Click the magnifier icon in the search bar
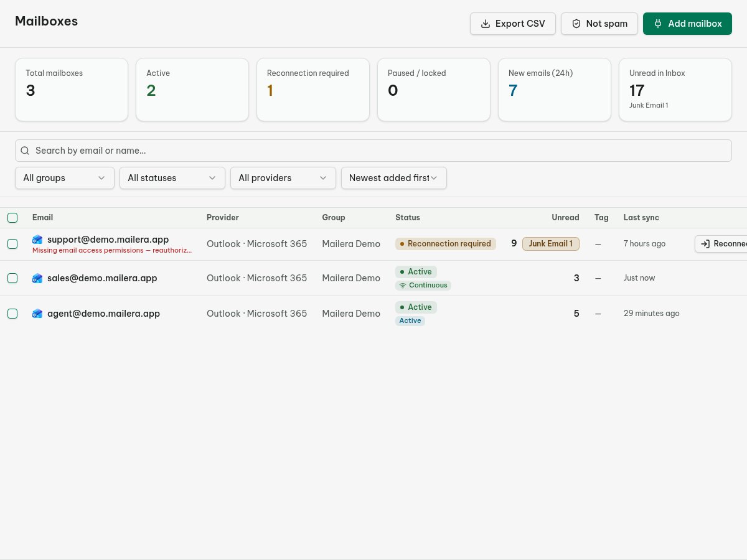 tap(25, 151)
